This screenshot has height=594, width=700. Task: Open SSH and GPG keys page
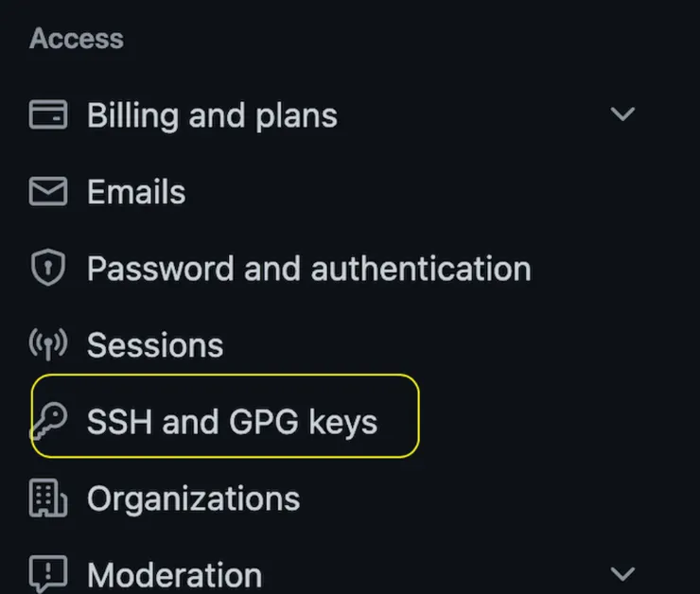pos(232,422)
